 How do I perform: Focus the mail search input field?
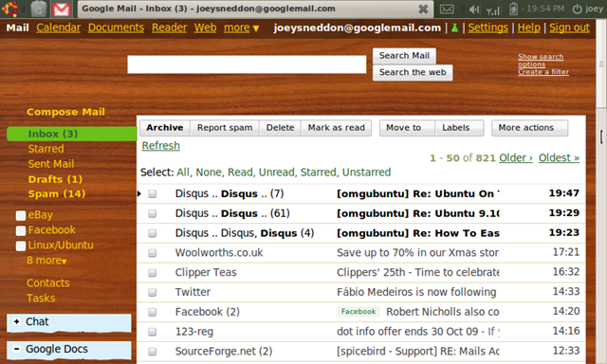(247, 64)
